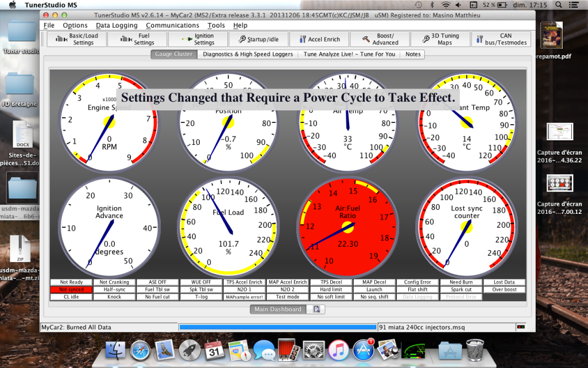This screenshot has width=588, height=368.
Task: Click the Lost Data indicator
Action: pyautogui.click(x=504, y=282)
